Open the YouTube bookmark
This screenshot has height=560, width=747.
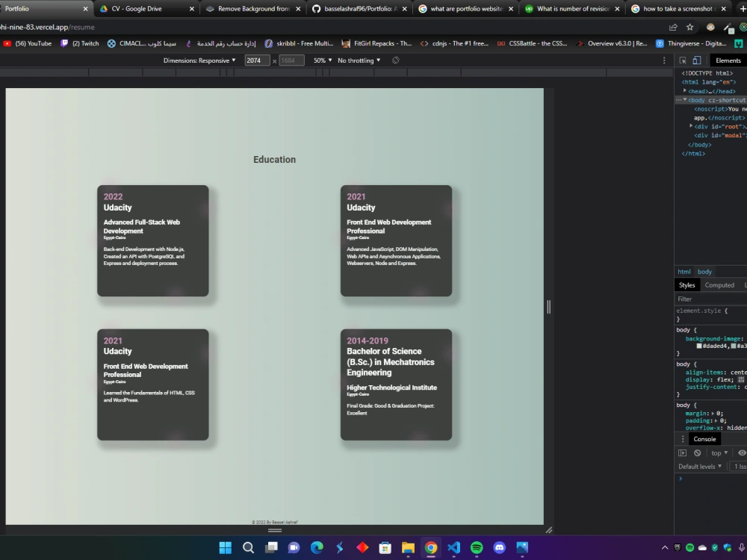pos(28,43)
